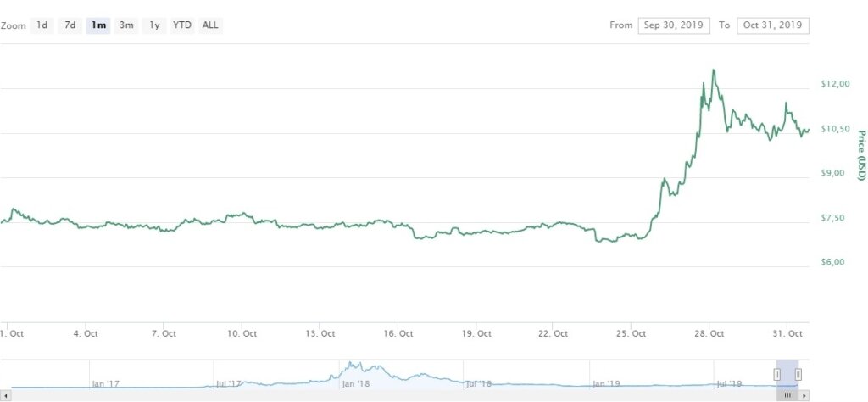Click the scrollbar right arrow
The width and height of the screenshot is (868, 402).
804,395
